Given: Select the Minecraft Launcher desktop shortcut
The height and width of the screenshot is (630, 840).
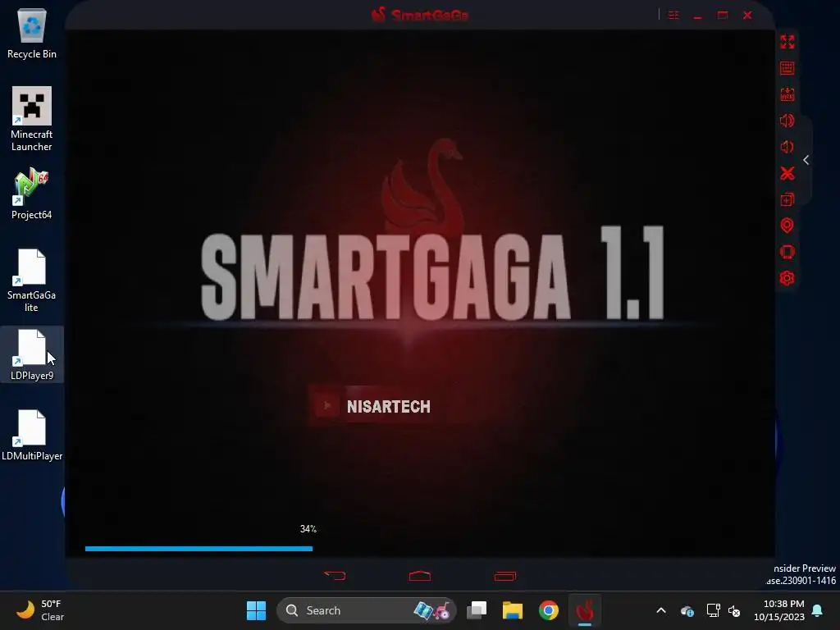Looking at the screenshot, I should pos(32,119).
